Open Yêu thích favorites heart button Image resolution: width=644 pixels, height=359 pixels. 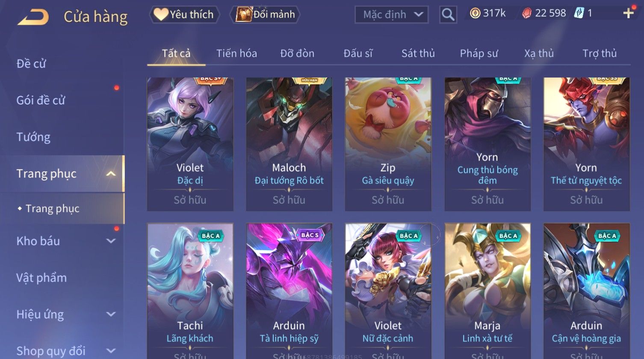pos(184,15)
